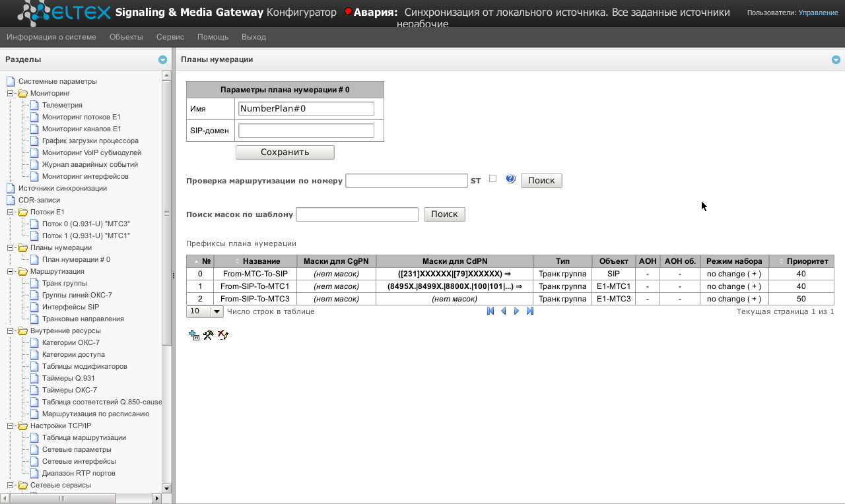Go to next table page icon

click(x=517, y=311)
